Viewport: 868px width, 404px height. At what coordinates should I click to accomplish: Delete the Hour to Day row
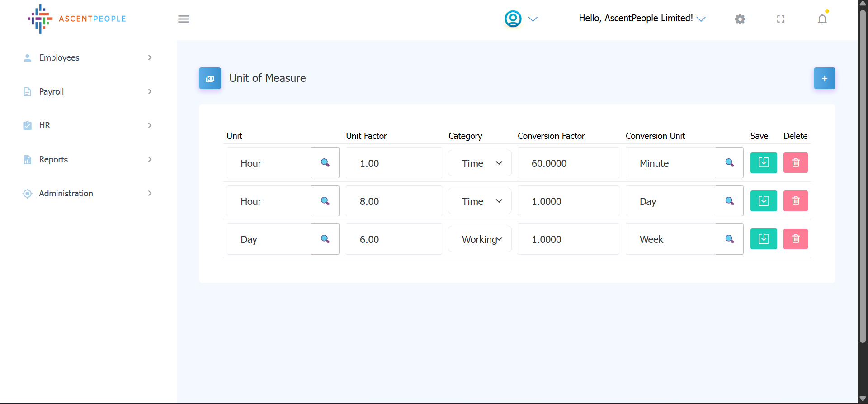pyautogui.click(x=795, y=201)
